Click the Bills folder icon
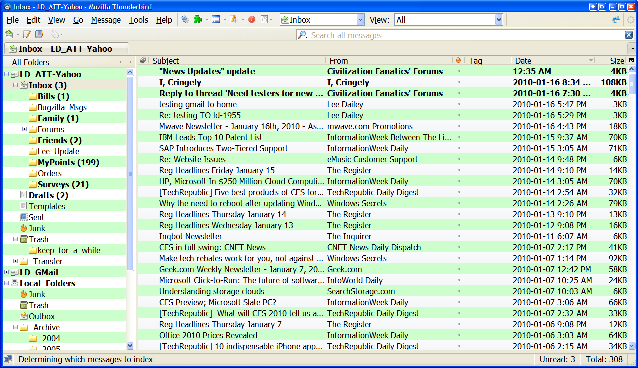638x368 pixels. click(33, 96)
